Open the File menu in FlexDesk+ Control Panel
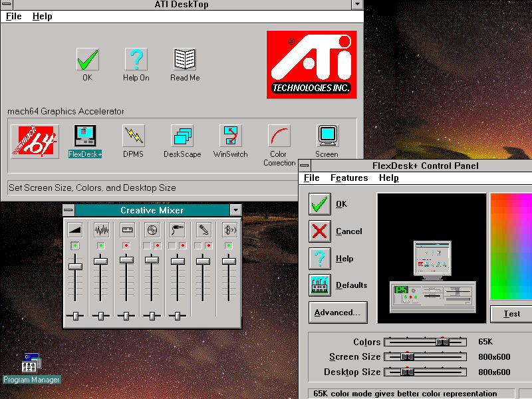532x399 pixels. pos(312,178)
